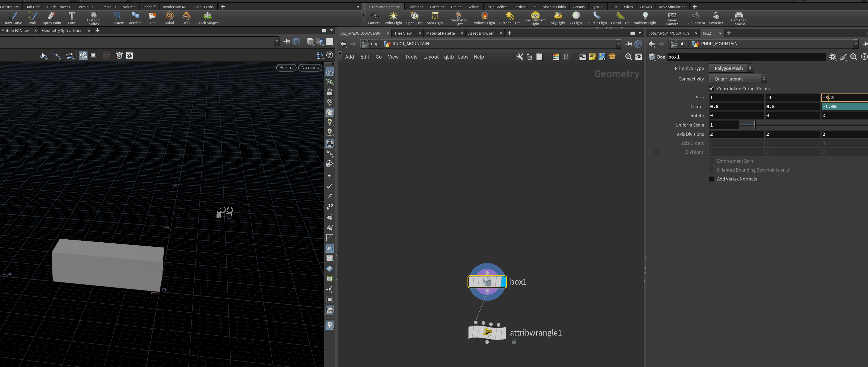Select the Spiral shelf tool

pyautogui.click(x=169, y=18)
